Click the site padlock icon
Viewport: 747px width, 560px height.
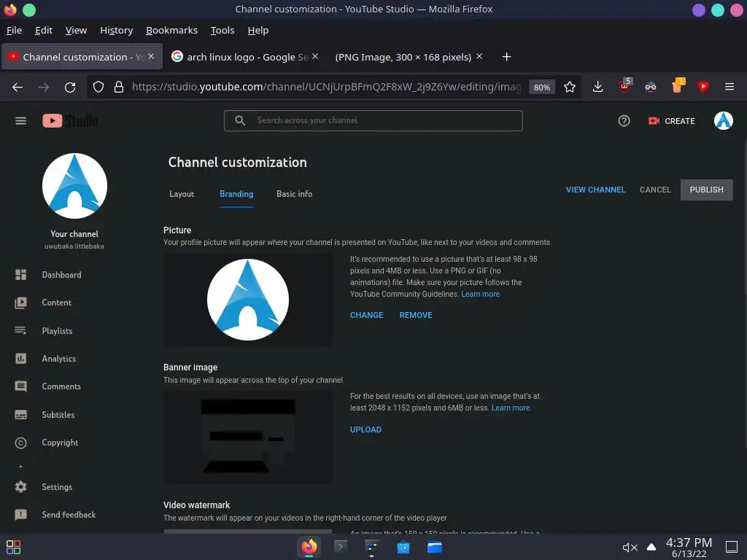click(119, 87)
